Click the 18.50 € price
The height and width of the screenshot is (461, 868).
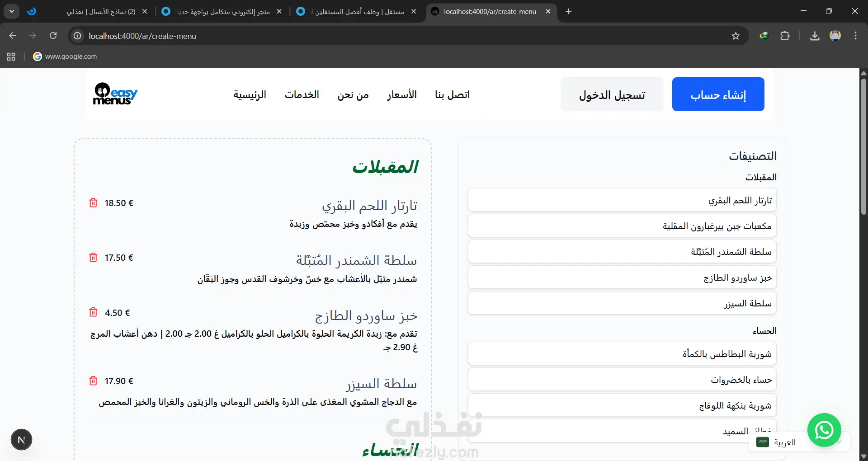119,203
